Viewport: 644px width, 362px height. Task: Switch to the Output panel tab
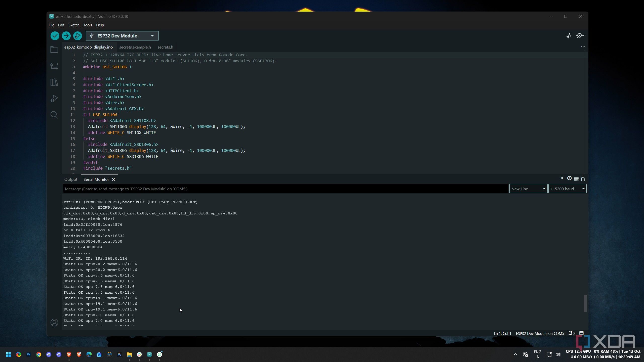pyautogui.click(x=71, y=179)
